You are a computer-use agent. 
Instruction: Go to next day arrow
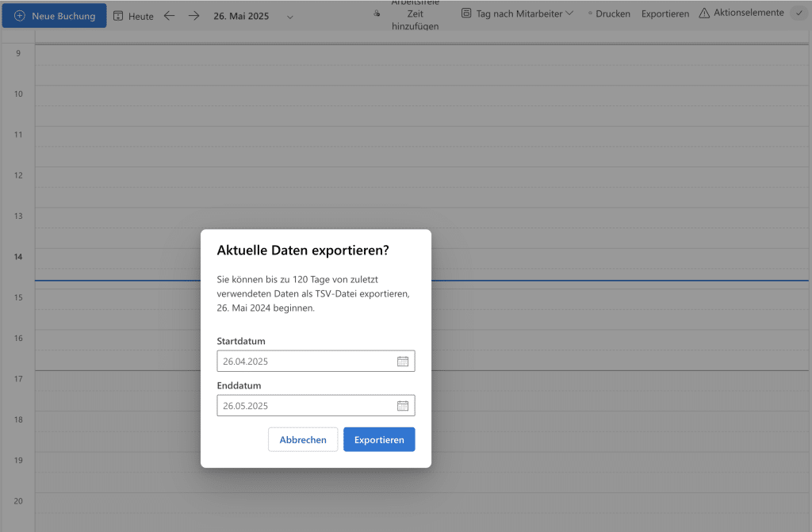point(193,16)
